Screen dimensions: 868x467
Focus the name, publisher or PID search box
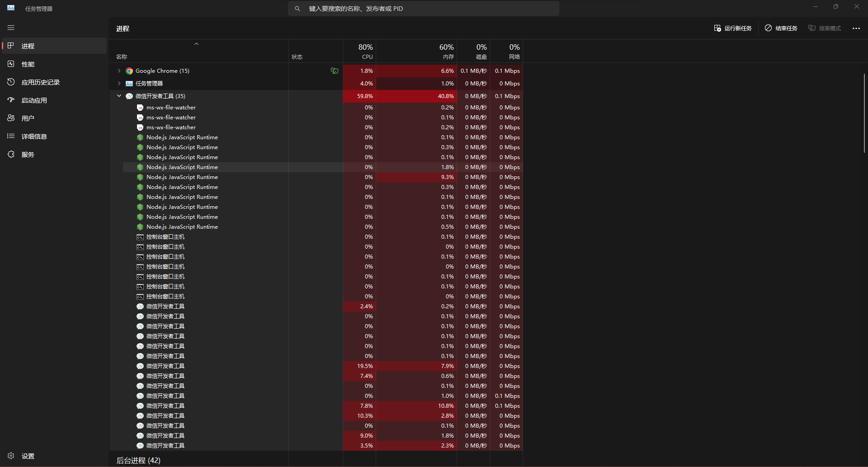pos(424,9)
